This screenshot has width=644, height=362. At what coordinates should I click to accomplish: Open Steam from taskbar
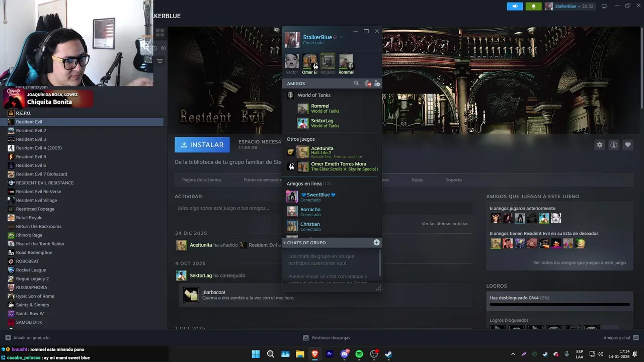(x=389, y=354)
